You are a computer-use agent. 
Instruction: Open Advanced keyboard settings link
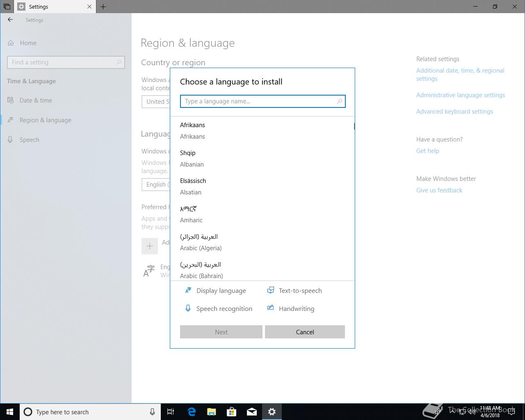pos(454,112)
